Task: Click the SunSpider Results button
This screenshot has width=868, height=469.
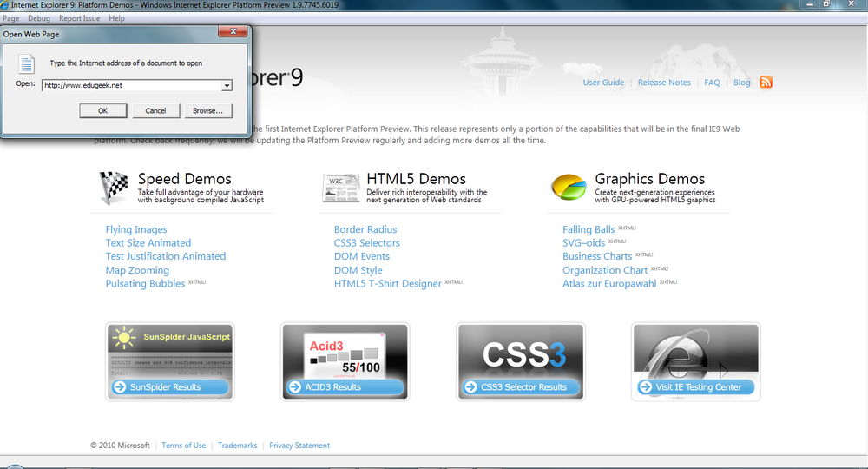Action: [x=170, y=387]
